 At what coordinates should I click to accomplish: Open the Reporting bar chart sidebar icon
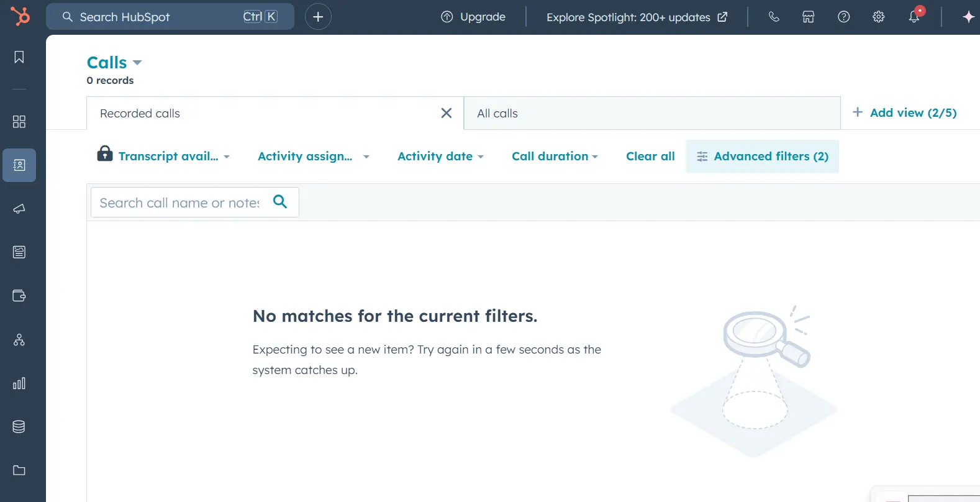(x=19, y=383)
